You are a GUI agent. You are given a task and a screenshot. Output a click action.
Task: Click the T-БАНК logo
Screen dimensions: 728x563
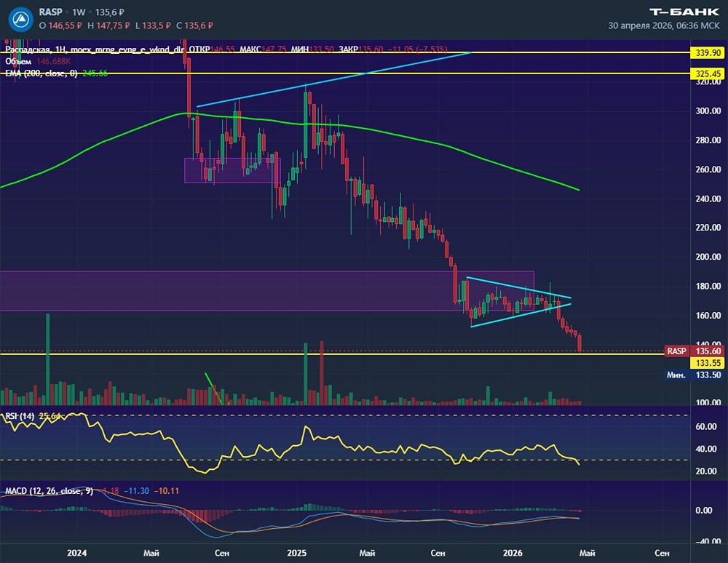pos(684,12)
